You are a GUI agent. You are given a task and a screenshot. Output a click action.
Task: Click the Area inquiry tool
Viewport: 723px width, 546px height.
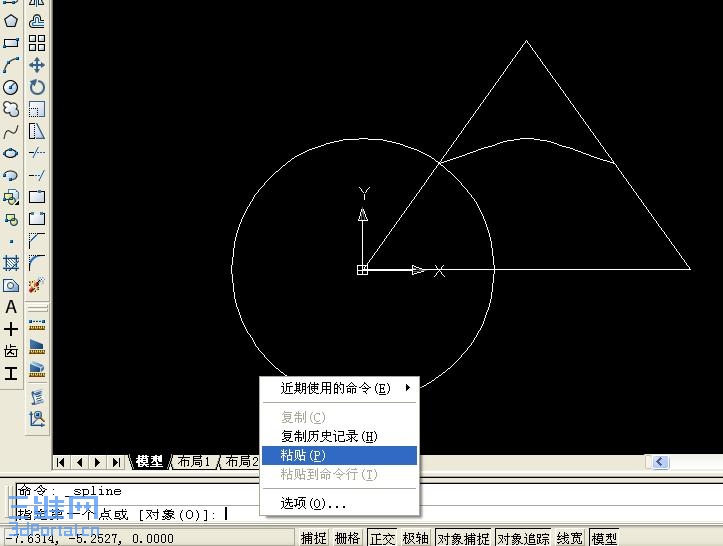tap(37, 347)
